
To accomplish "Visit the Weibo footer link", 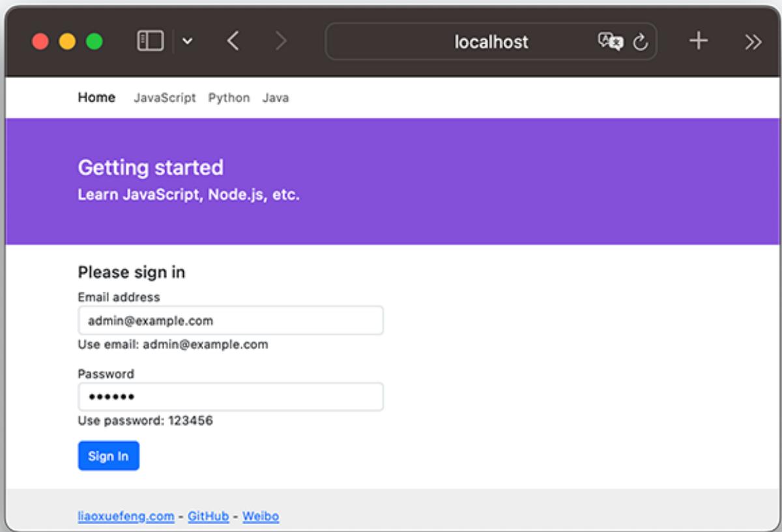I will click(260, 516).
